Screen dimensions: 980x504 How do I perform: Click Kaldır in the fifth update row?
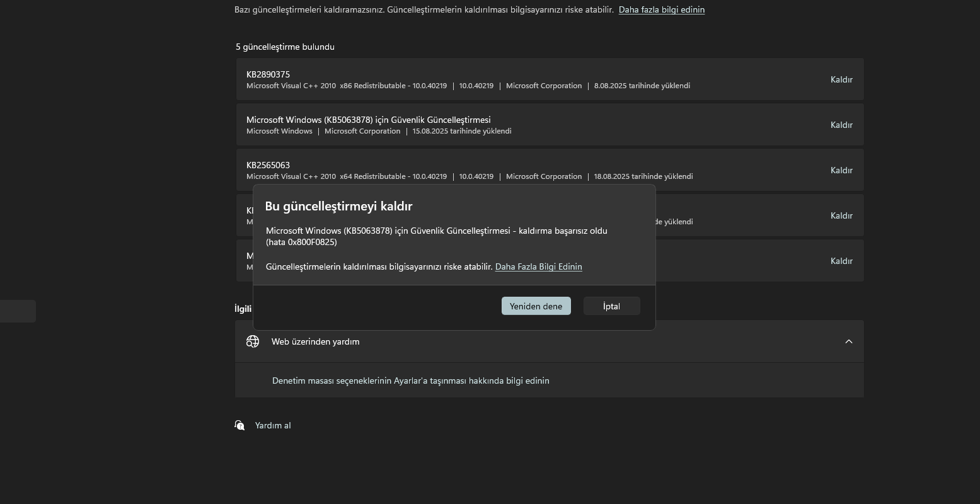tap(841, 261)
